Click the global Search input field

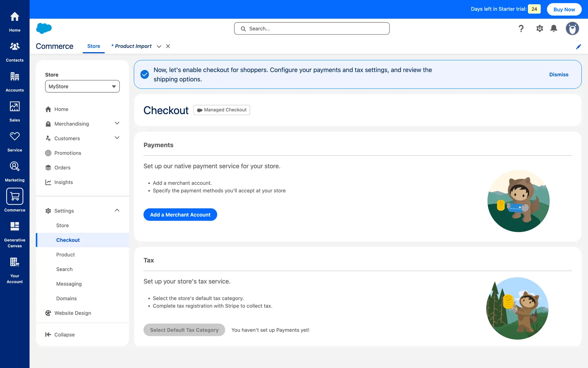(x=312, y=29)
